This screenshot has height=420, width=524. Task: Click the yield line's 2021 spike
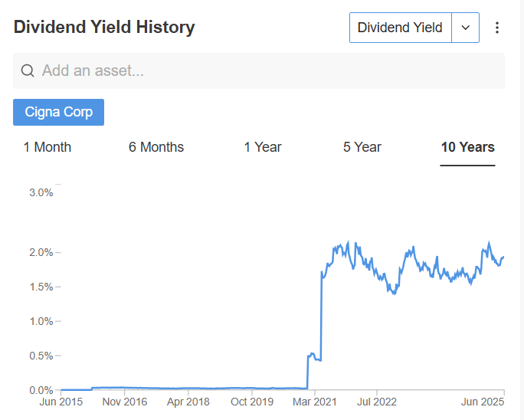(321, 316)
